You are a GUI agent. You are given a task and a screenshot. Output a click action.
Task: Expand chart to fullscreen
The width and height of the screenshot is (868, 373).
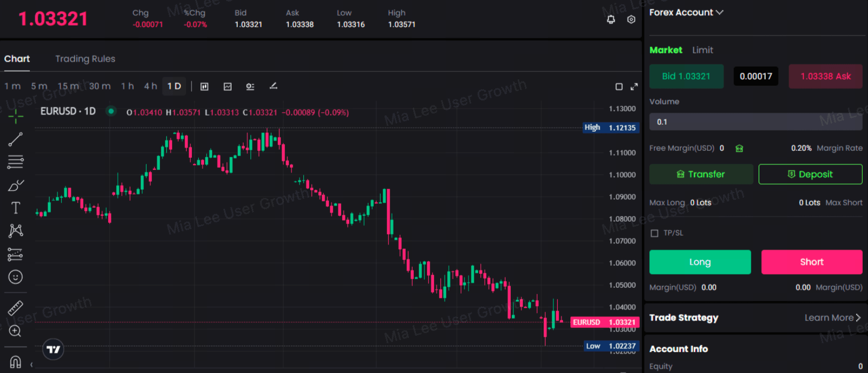tap(634, 87)
